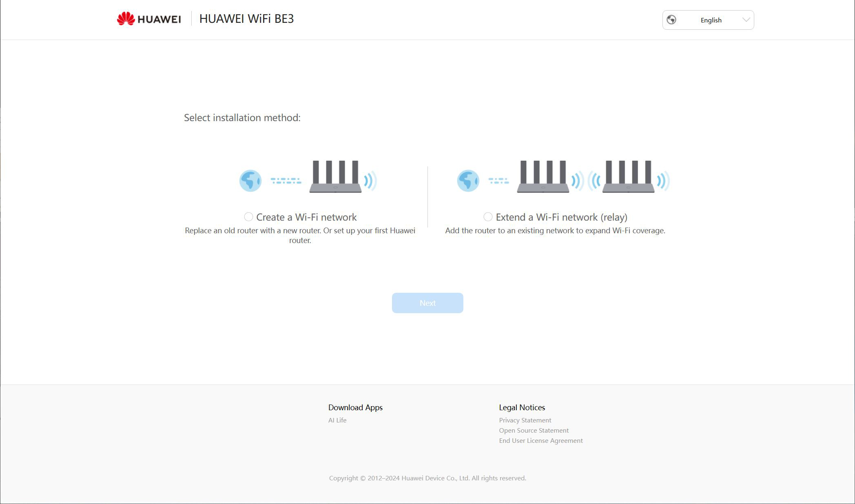
Task: Click the HUAWEI WiFi BE3 title
Action: (x=246, y=19)
